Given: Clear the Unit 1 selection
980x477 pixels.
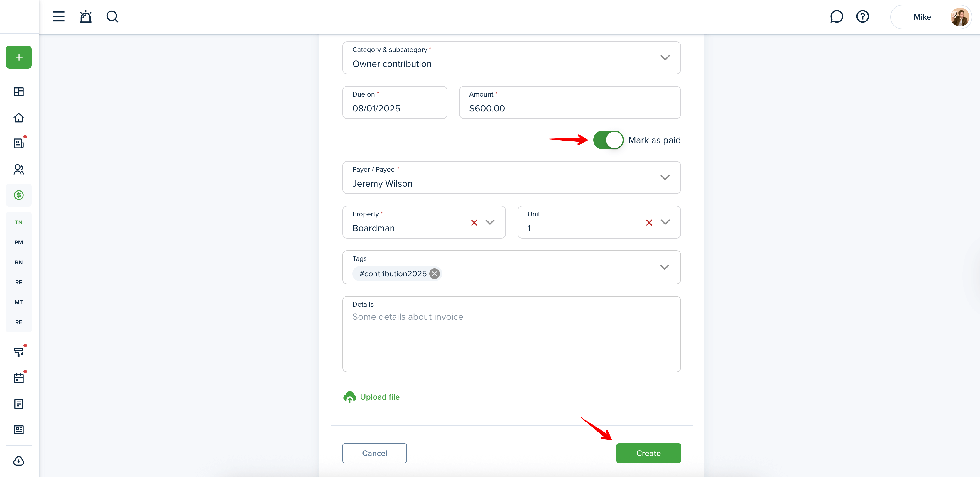Looking at the screenshot, I should (x=649, y=223).
